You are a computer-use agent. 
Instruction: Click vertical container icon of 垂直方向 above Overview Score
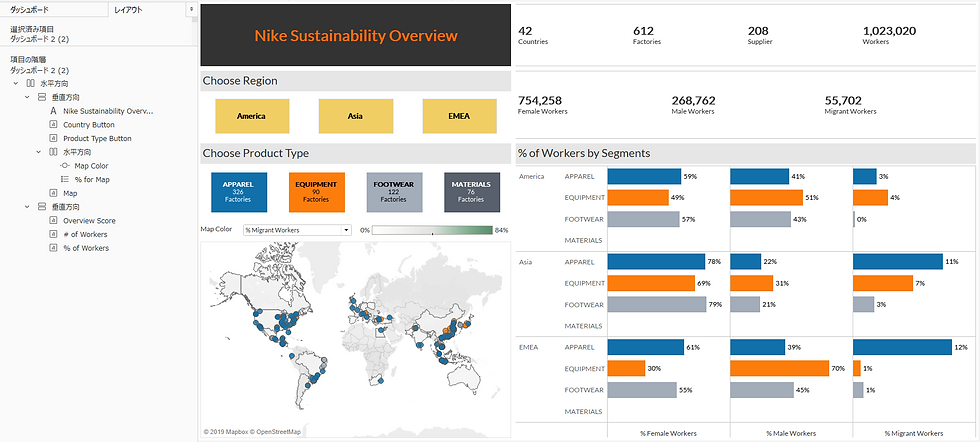pyautogui.click(x=41, y=206)
